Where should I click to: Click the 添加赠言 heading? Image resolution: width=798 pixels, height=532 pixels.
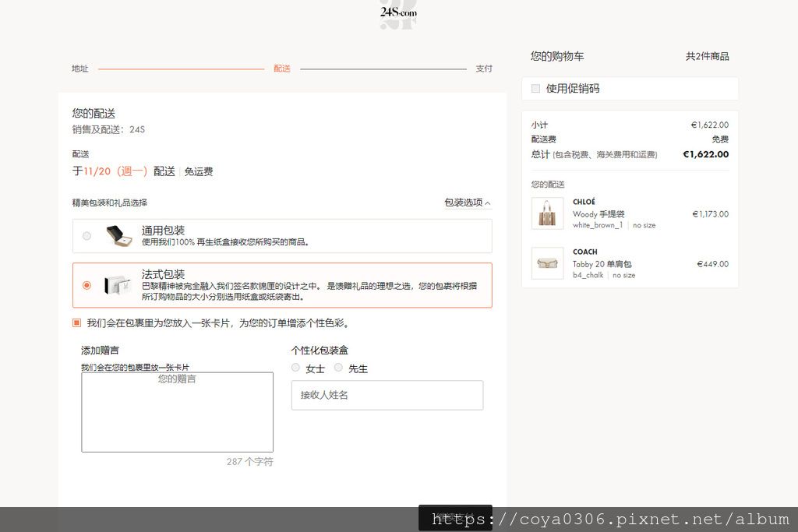(100, 350)
